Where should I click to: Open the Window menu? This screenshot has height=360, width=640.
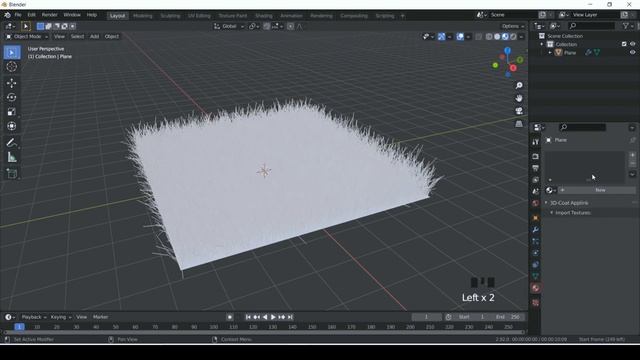point(72,15)
